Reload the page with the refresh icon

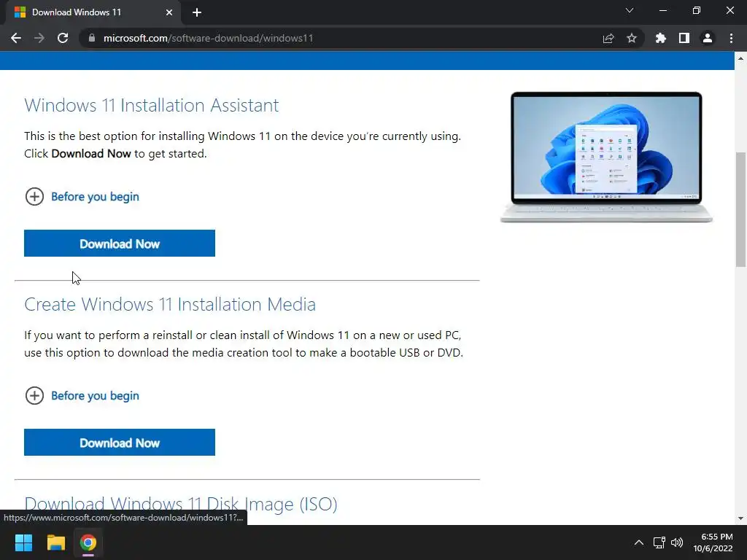click(63, 38)
